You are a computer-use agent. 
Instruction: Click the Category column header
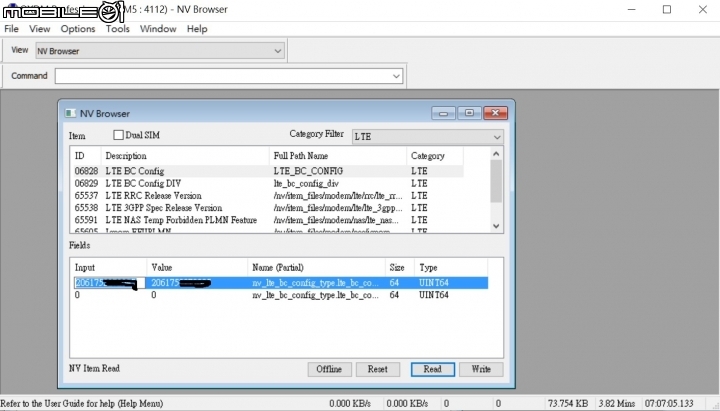coord(434,156)
